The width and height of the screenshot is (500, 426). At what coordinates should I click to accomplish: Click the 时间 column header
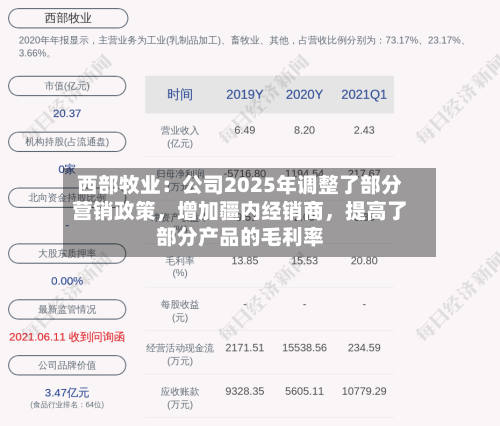click(180, 95)
